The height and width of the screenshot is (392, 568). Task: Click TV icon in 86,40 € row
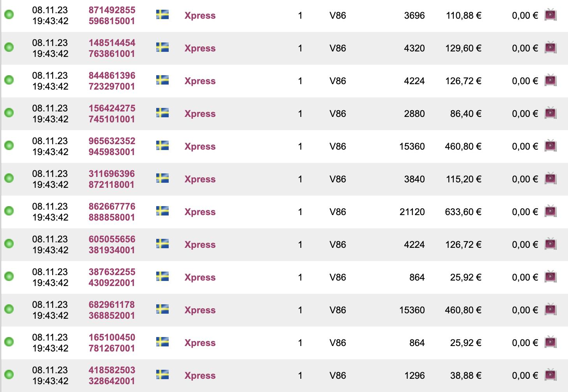[550, 113]
